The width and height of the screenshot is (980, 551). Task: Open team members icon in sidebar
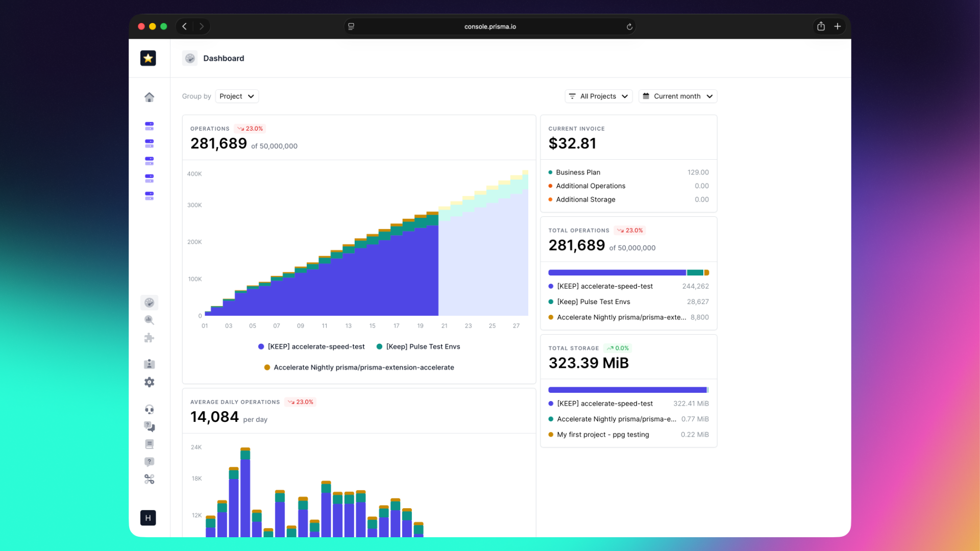[x=149, y=364]
